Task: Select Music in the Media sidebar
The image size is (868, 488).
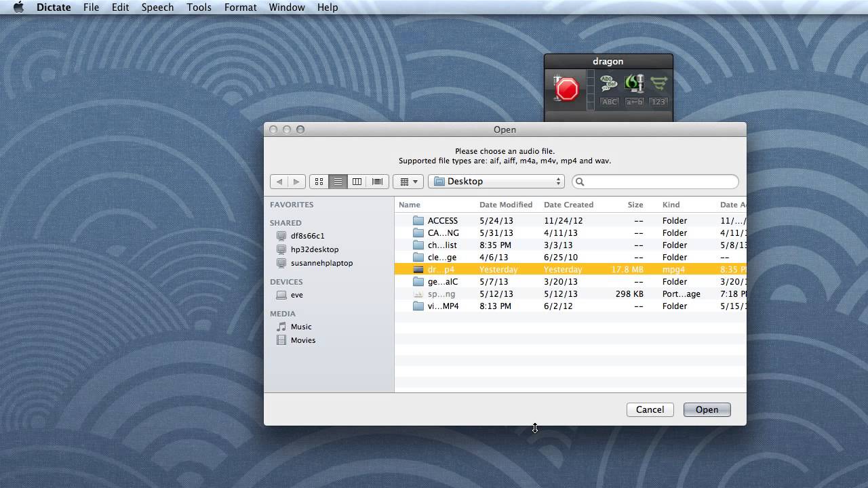Action: [301, 327]
